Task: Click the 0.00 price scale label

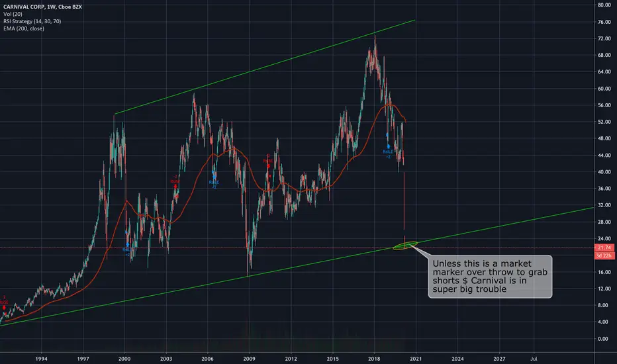Action: 604,338
